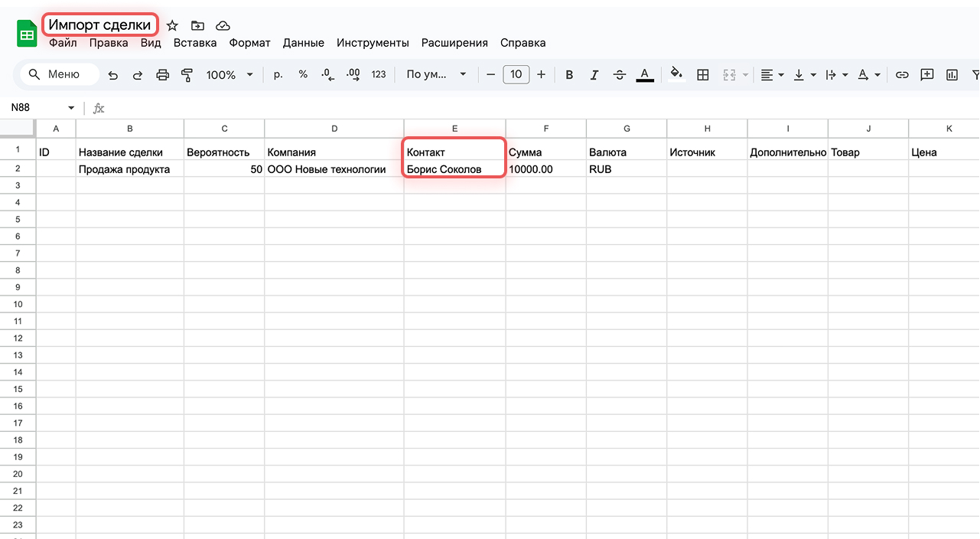
Task: Open the Инструменты menu
Action: (373, 43)
